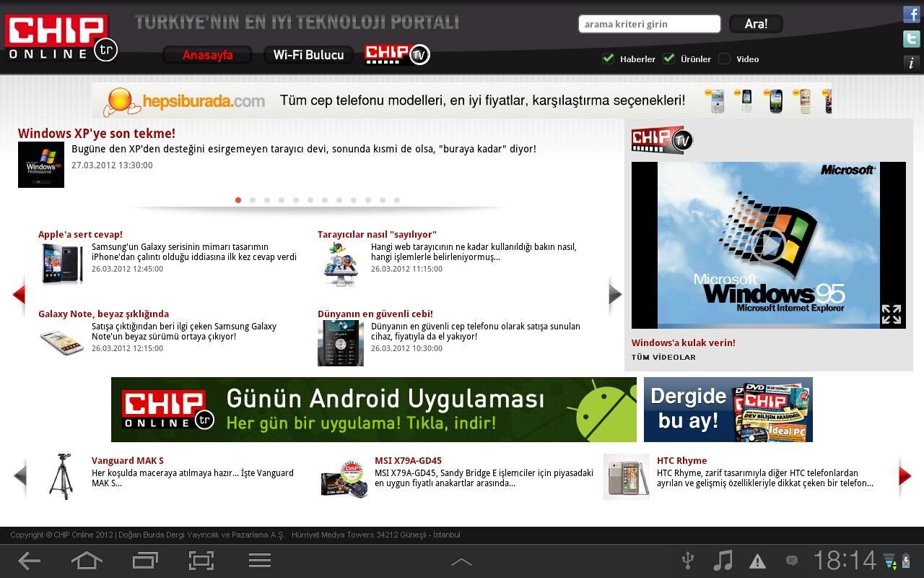924x578 pixels.
Task: Open 'Galaxy Note, beyaz şıklığında' article
Action: [x=103, y=314]
